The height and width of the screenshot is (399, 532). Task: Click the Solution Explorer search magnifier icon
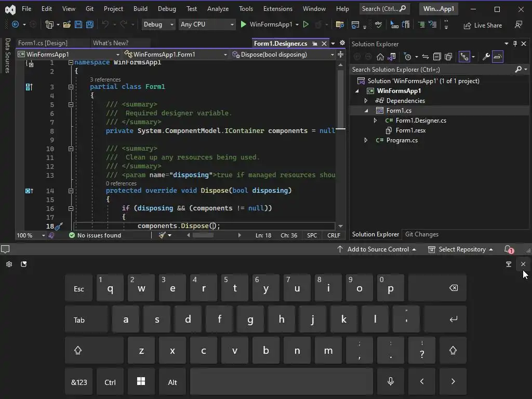tap(518, 69)
